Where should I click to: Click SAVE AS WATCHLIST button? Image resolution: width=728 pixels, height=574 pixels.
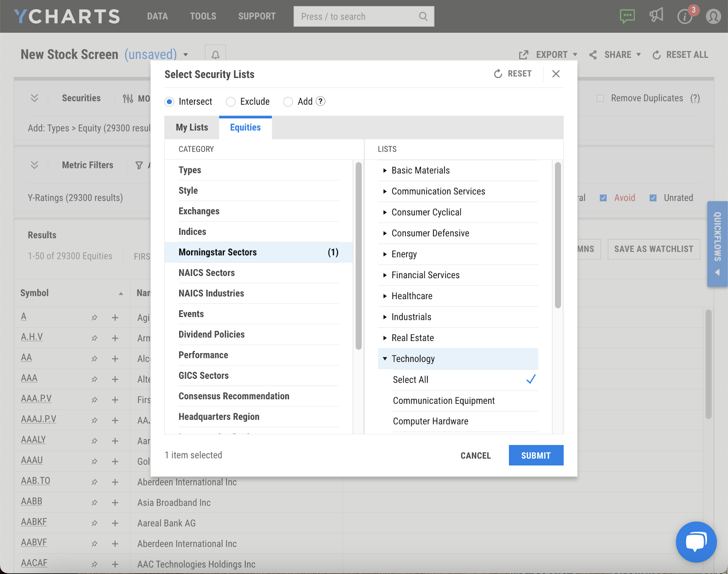pos(654,249)
